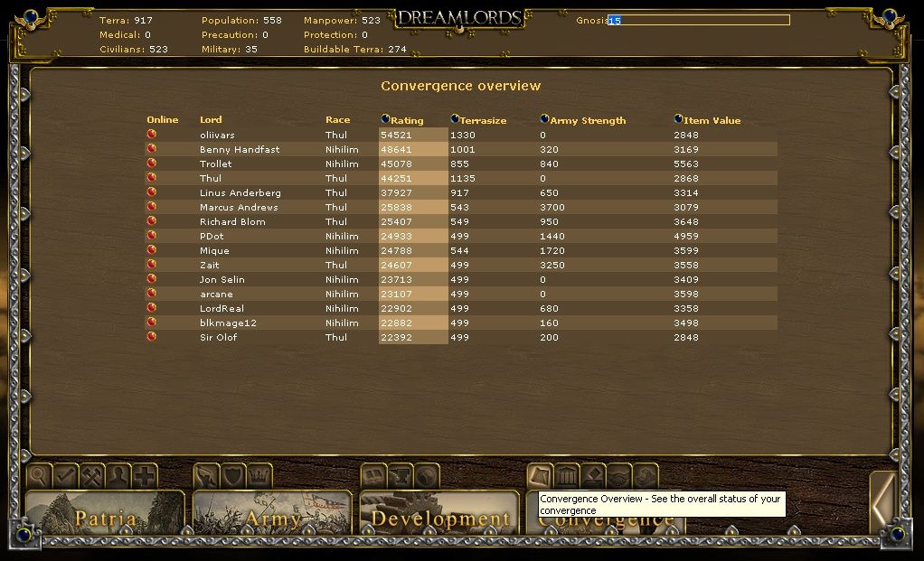Click the online status orb for PDot
Image resolution: width=924 pixels, height=561 pixels.
click(152, 236)
